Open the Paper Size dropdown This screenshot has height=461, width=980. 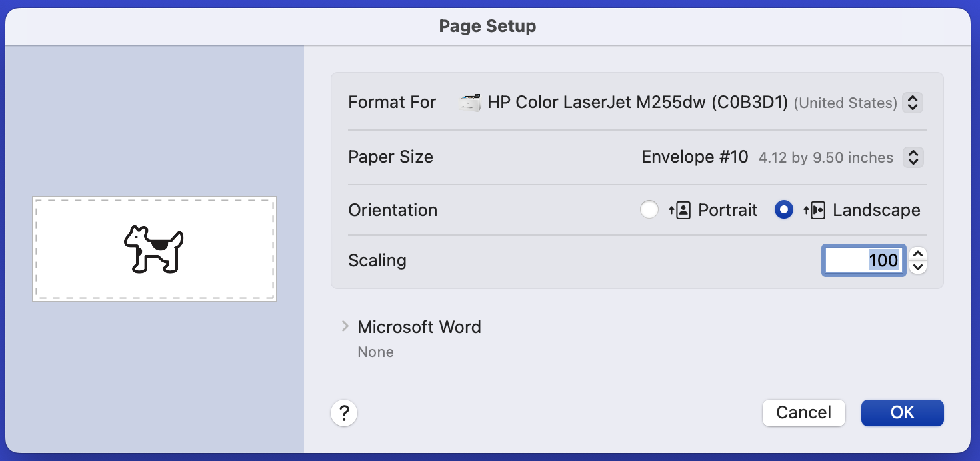tap(913, 157)
